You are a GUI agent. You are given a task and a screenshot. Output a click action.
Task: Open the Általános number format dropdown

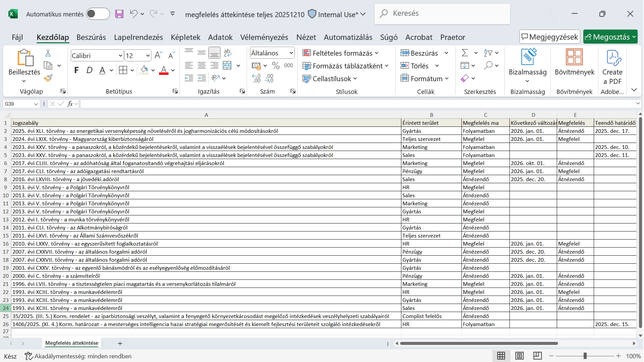[x=291, y=53]
